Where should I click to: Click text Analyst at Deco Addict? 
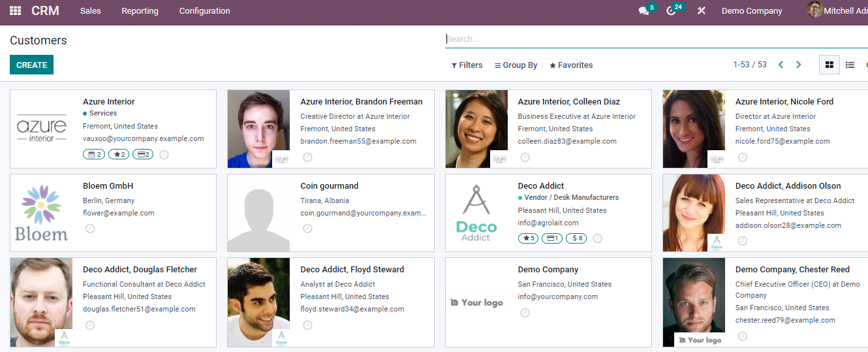pos(338,285)
